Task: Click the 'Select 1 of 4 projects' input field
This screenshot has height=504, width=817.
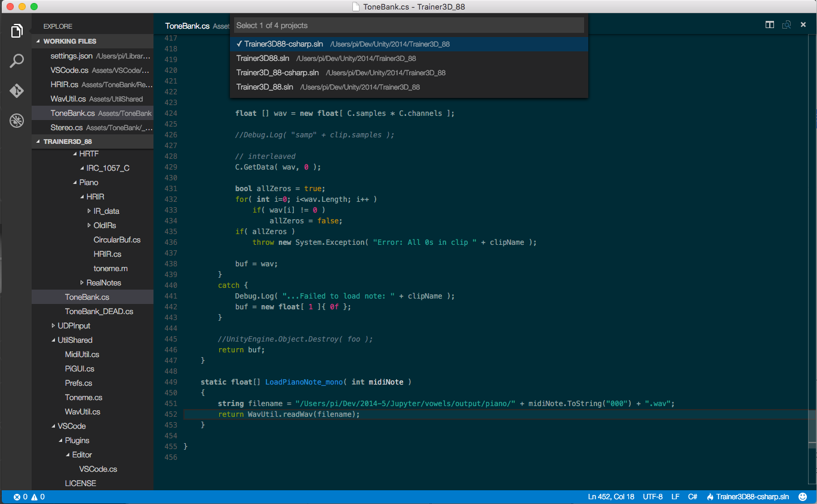Action: click(x=408, y=25)
